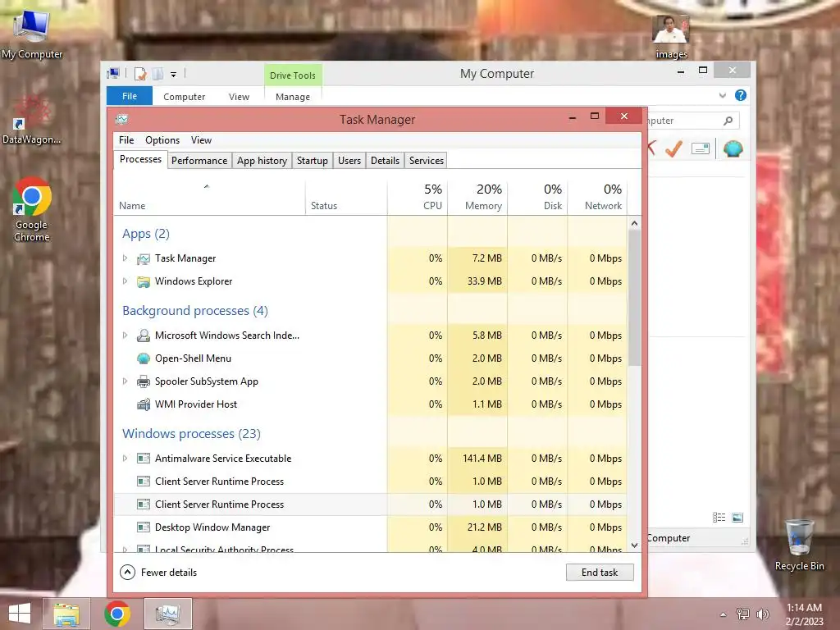This screenshot has width=840, height=630.
Task: Switch to Details tab
Action: [x=385, y=161]
